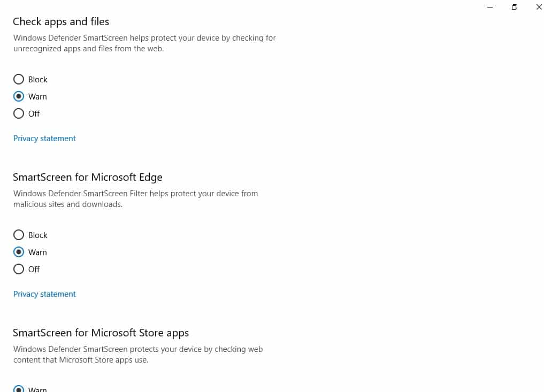The height and width of the screenshot is (392, 544).
Task: Set SmartScreen for Microsoft Edge to Off
Action: pos(19,270)
